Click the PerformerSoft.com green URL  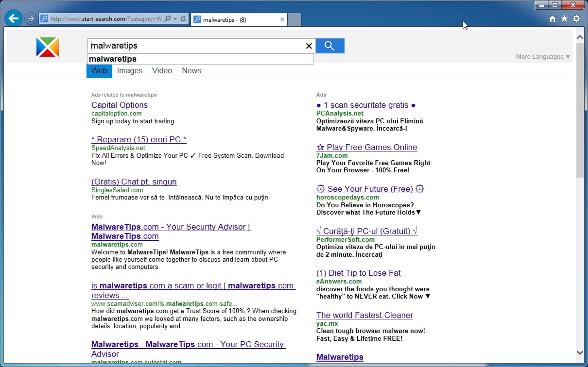tap(346, 239)
